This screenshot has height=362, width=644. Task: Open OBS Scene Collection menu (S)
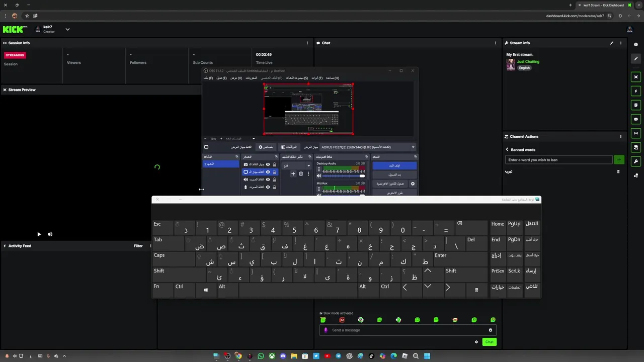pyautogui.click(x=297, y=78)
